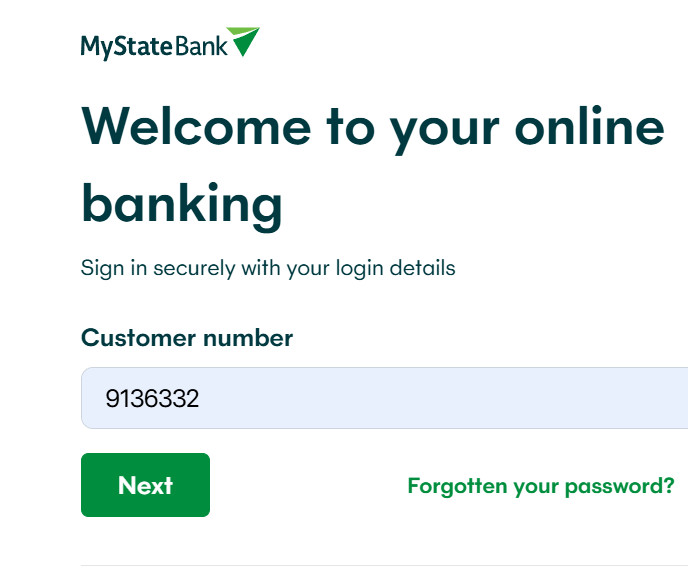Open the Forgotten your password link

click(540, 486)
